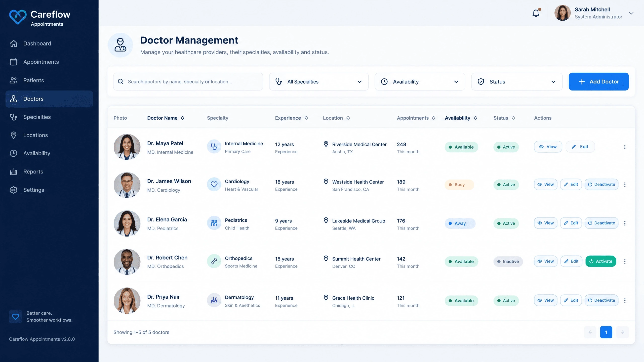
Task: Open Reports in the sidebar
Action: (49, 172)
